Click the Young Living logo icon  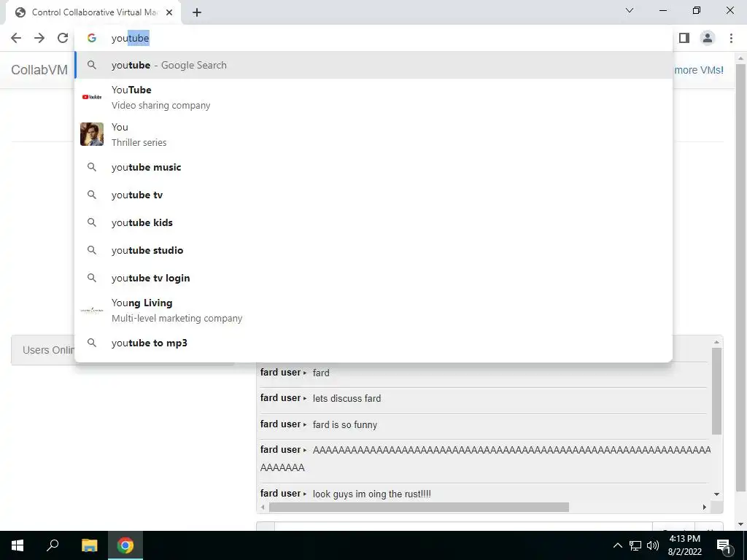[x=92, y=310]
